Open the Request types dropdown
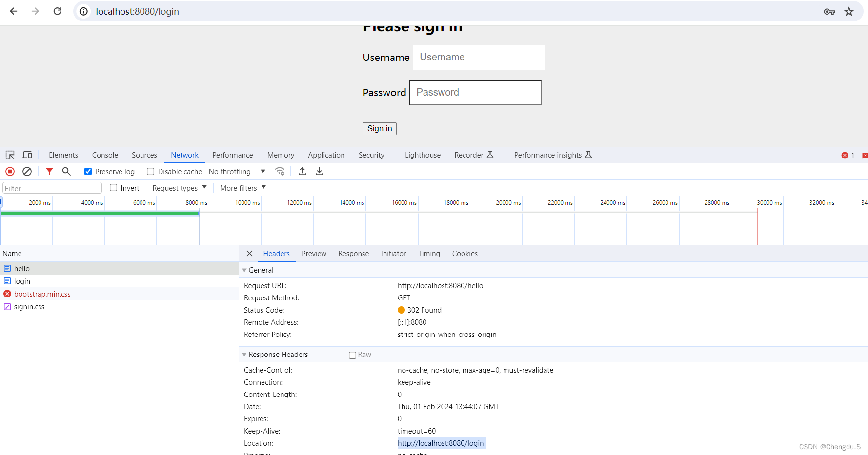The width and height of the screenshot is (868, 455). [179, 187]
